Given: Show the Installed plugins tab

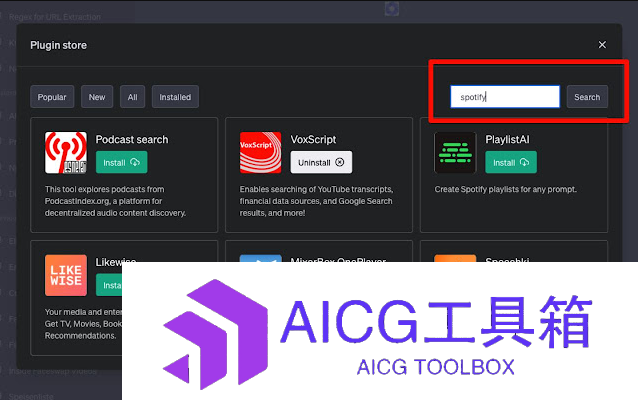Looking at the screenshot, I should tap(175, 97).
